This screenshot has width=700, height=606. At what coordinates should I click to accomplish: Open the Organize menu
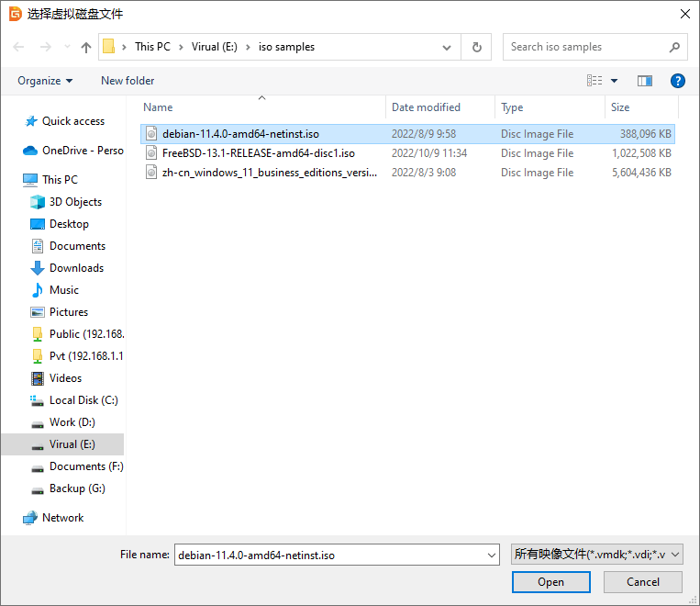pyautogui.click(x=45, y=81)
